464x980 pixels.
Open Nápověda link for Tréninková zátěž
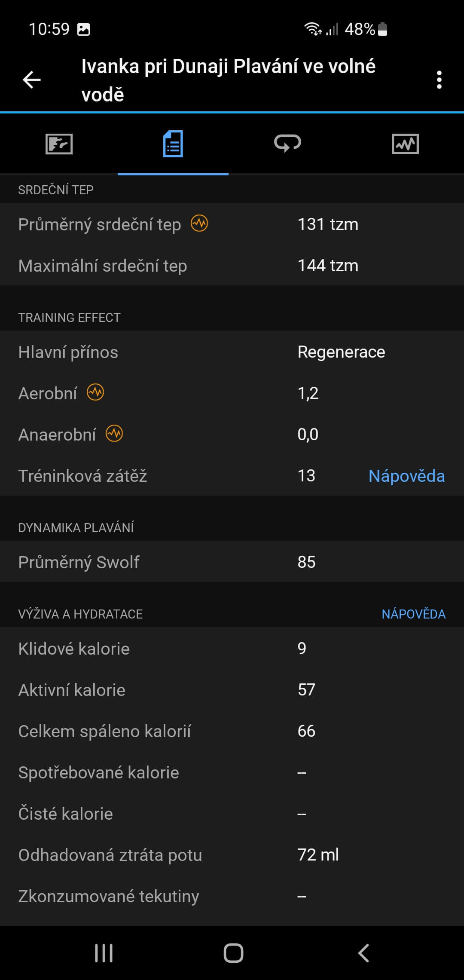click(x=406, y=476)
